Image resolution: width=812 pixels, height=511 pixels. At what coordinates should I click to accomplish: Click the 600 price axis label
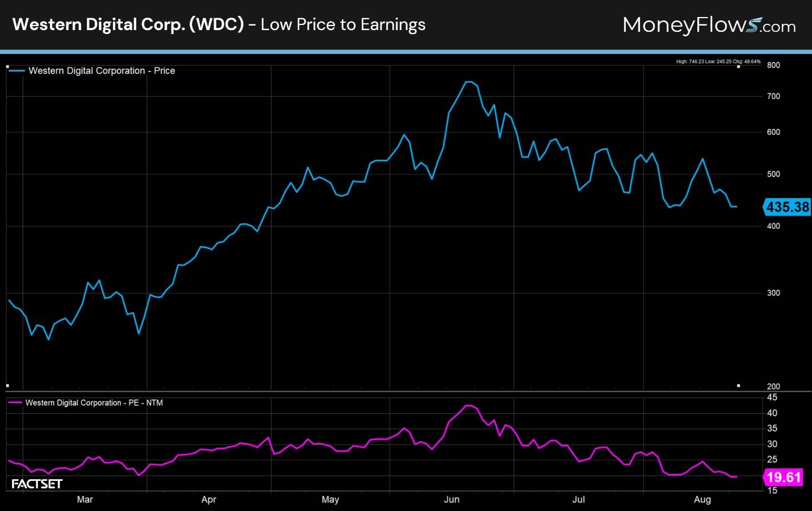773,132
